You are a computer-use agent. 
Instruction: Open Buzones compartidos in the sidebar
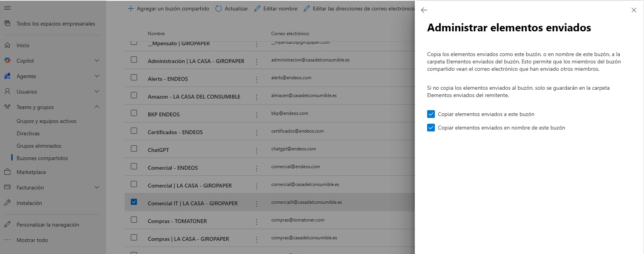[42, 158]
